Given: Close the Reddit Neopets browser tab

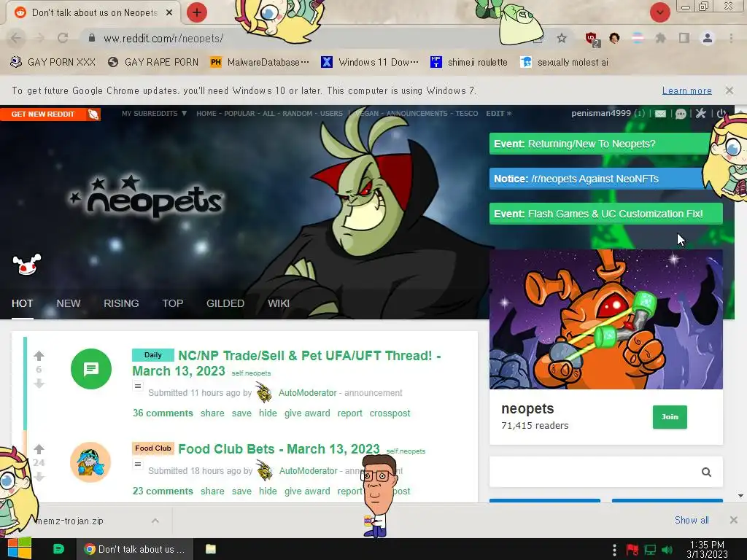Looking at the screenshot, I should [169, 12].
